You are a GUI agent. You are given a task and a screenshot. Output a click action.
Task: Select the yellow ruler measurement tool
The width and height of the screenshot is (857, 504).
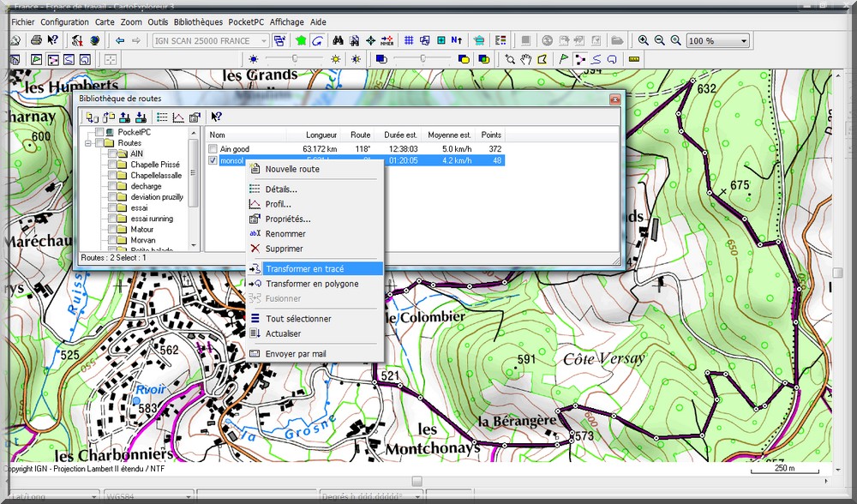634,59
